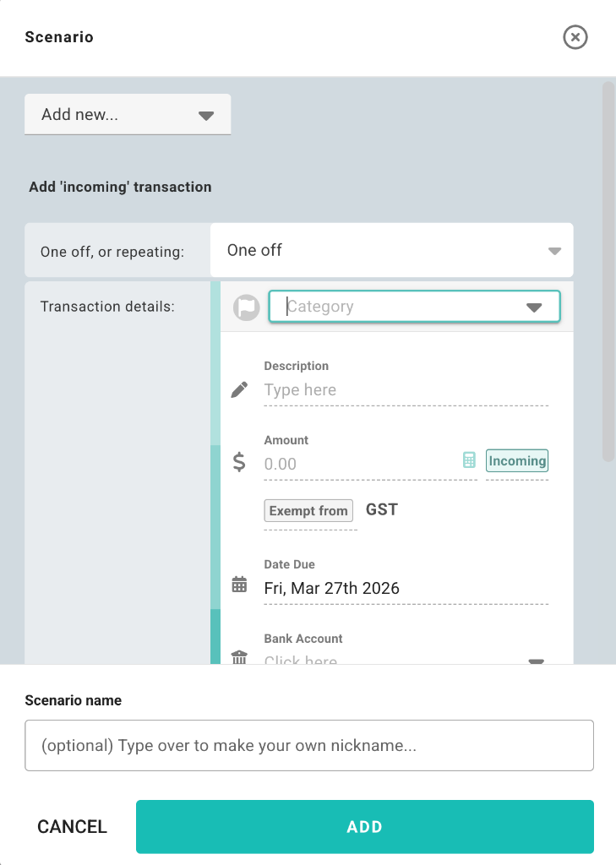This screenshot has height=865, width=616.
Task: Toggle the Exempt from GST option
Action: [x=308, y=511]
